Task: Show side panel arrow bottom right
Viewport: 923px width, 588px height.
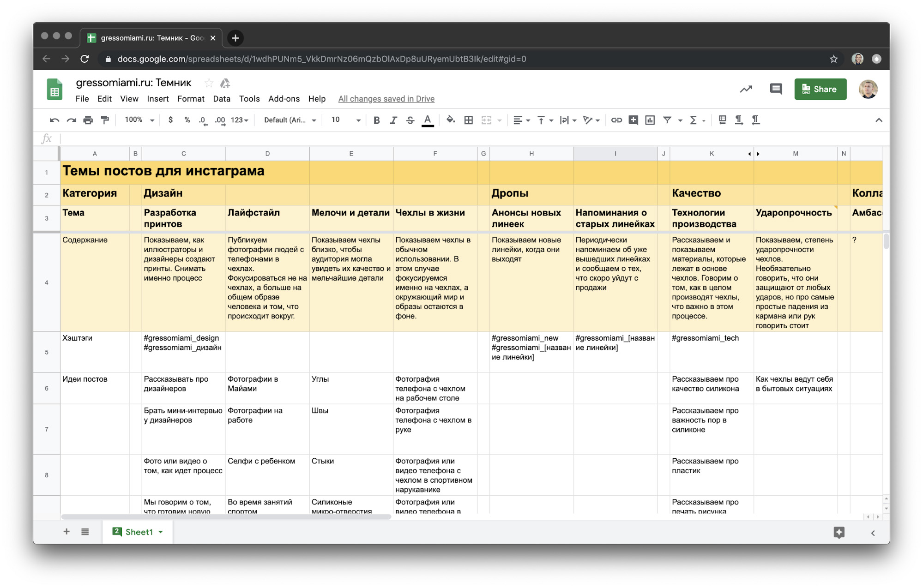Action: 873,533
